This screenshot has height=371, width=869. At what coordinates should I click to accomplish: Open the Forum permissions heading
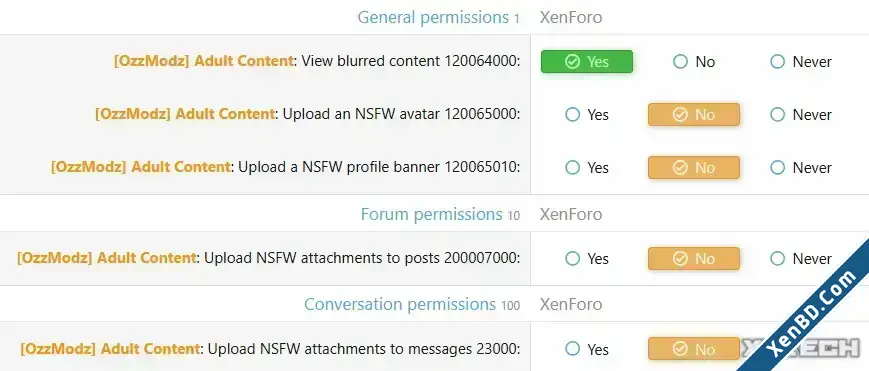(432, 214)
